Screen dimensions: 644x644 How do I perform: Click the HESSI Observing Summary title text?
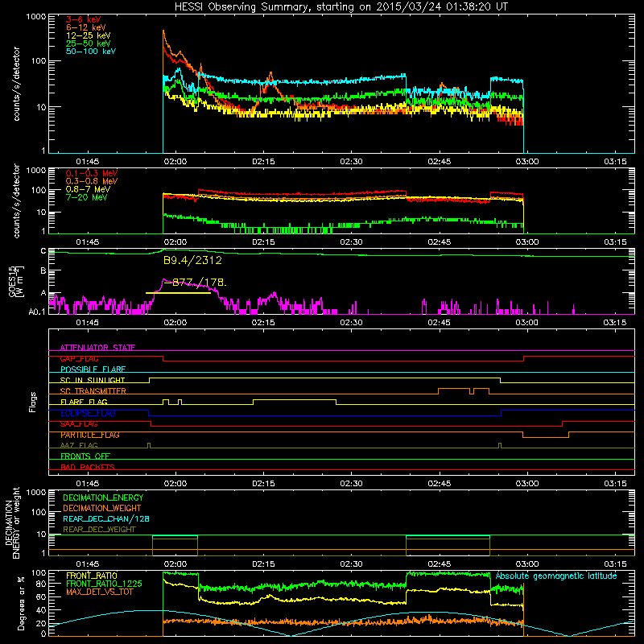pyautogui.click(x=341, y=7)
